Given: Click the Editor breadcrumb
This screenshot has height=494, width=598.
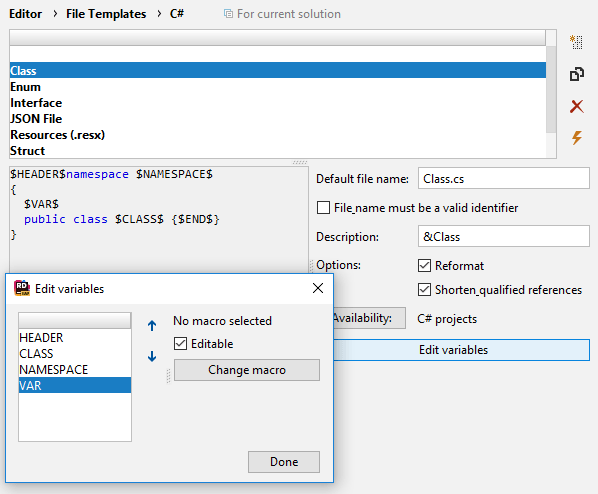Looking at the screenshot, I should [x=25, y=14].
